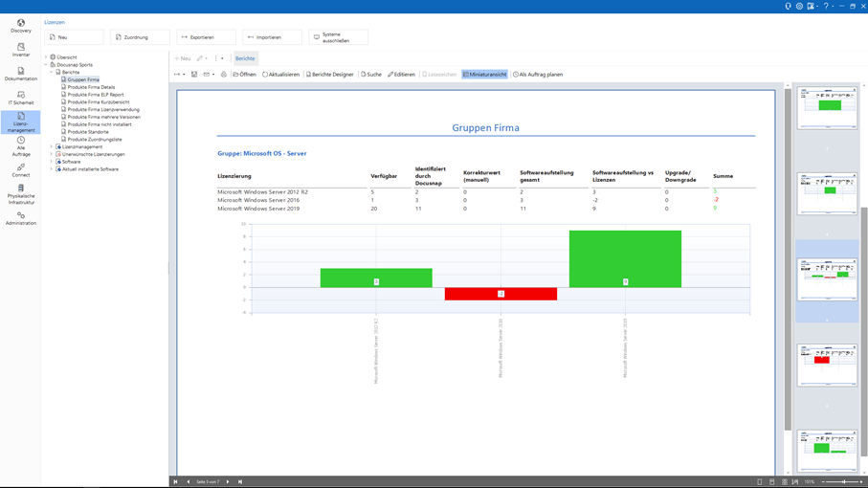868x488 pixels.
Task: Click the save icon in report toolbar
Action: point(194,75)
